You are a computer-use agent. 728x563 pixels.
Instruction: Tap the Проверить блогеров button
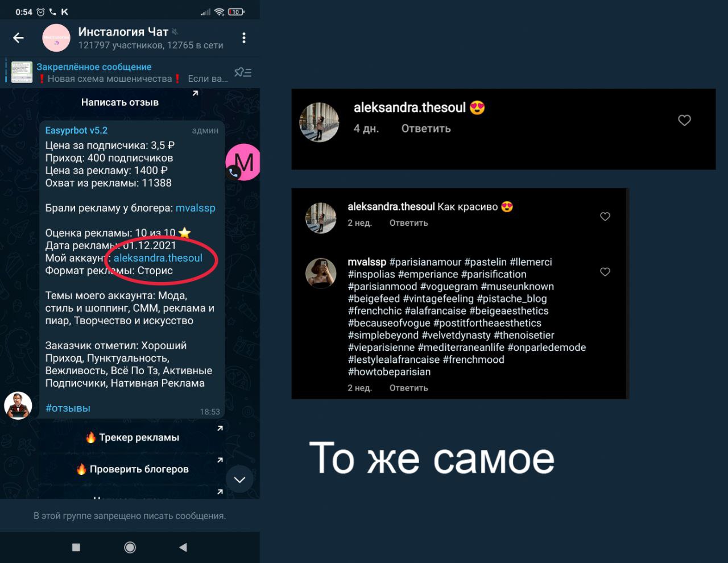(132, 469)
